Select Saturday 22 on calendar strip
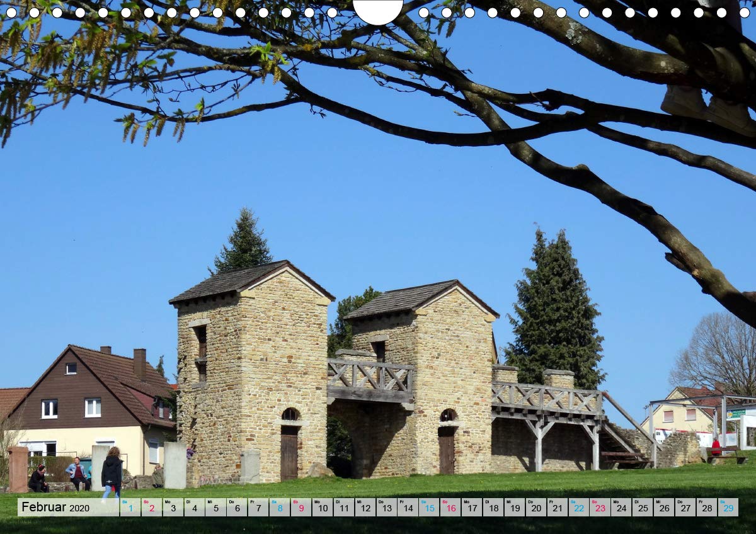Image resolution: width=756 pixels, height=534 pixels. [x=578, y=508]
